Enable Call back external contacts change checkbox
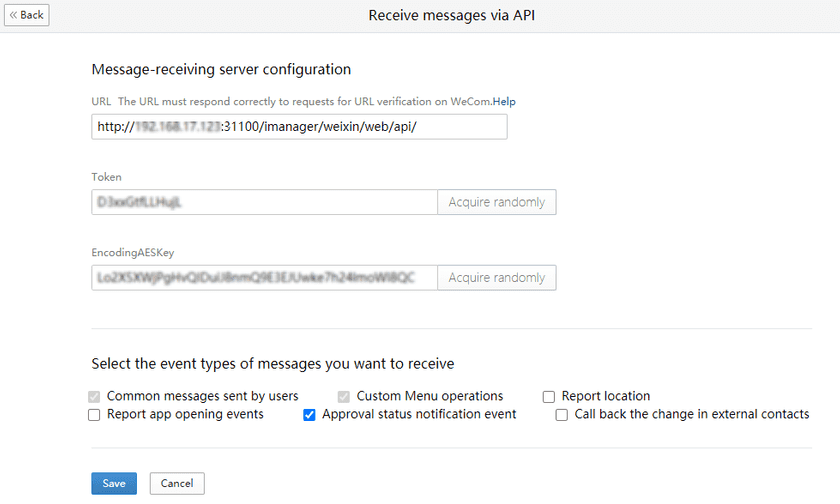 [x=562, y=414]
